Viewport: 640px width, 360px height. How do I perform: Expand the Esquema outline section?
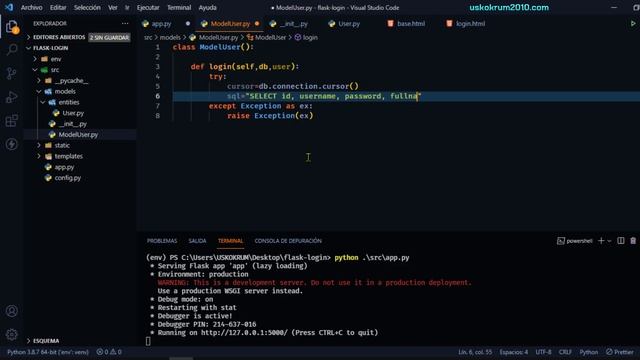click(46, 341)
